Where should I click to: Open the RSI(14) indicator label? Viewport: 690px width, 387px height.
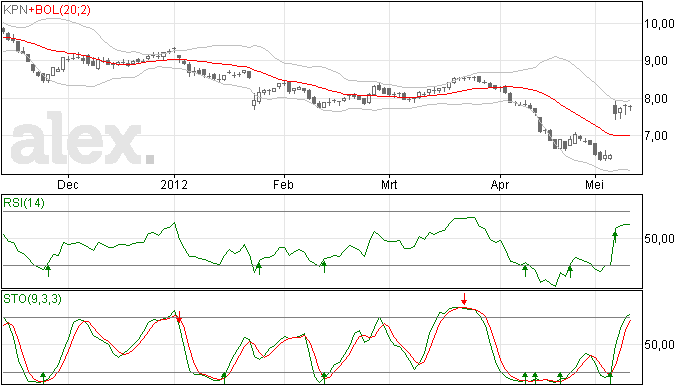(x=24, y=203)
